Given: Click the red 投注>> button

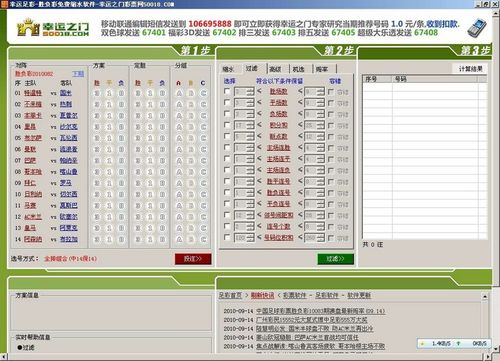Looking at the screenshot, I should (193, 259).
